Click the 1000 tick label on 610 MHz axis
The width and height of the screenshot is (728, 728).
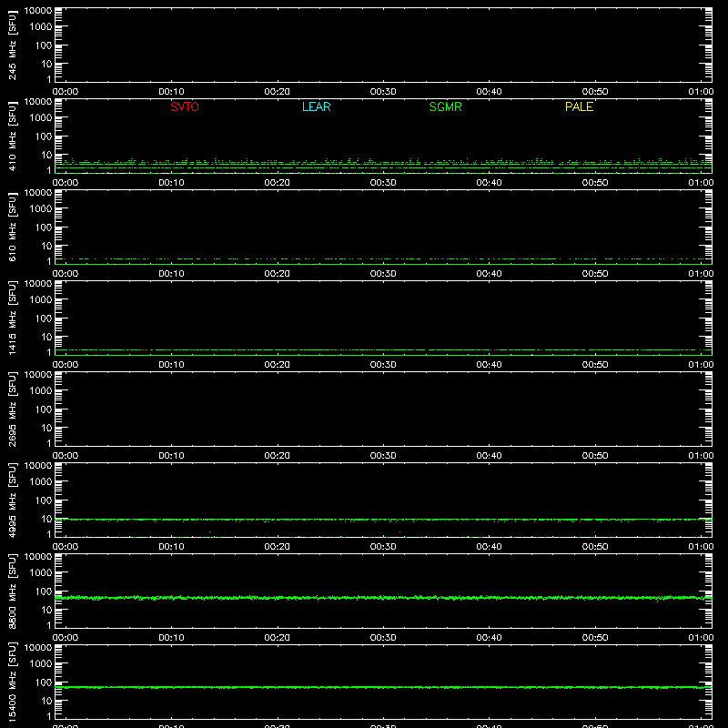41,209
